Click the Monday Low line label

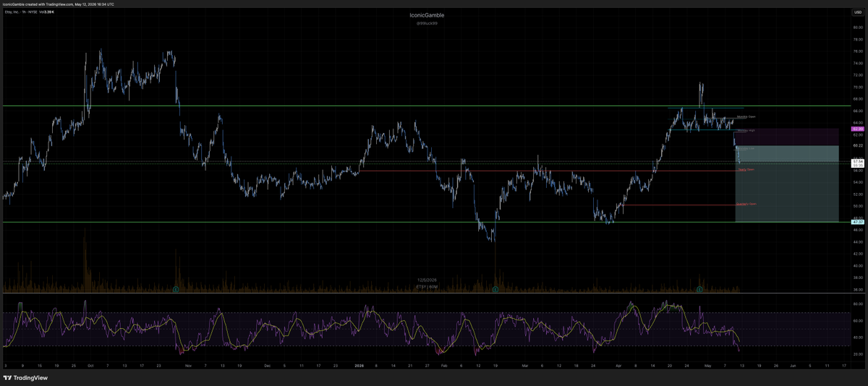[x=746, y=148]
